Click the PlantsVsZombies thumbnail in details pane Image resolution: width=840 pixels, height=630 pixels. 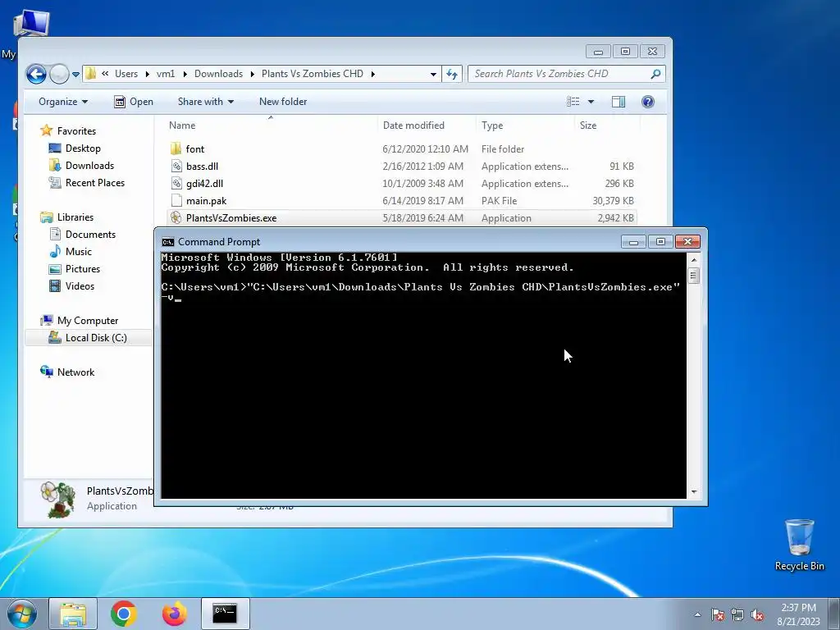click(58, 500)
